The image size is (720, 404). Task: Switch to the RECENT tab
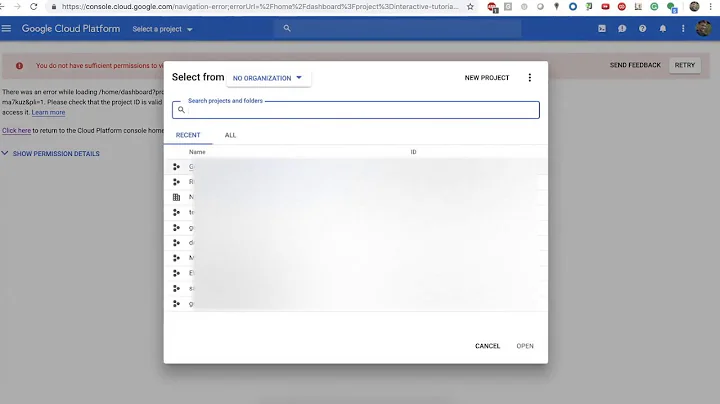point(188,135)
